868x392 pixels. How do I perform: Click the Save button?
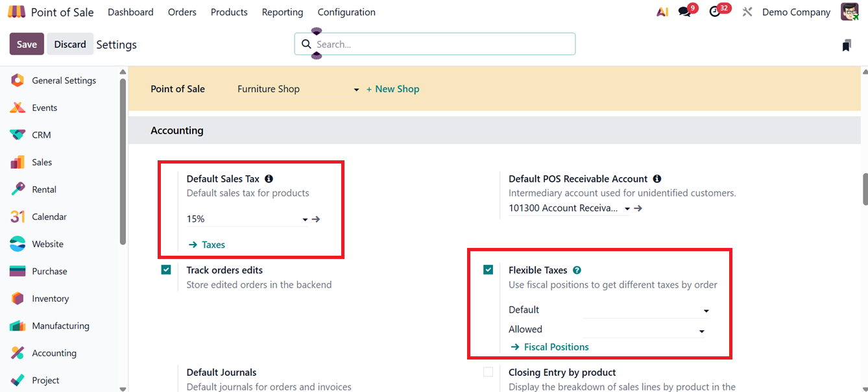[27, 44]
